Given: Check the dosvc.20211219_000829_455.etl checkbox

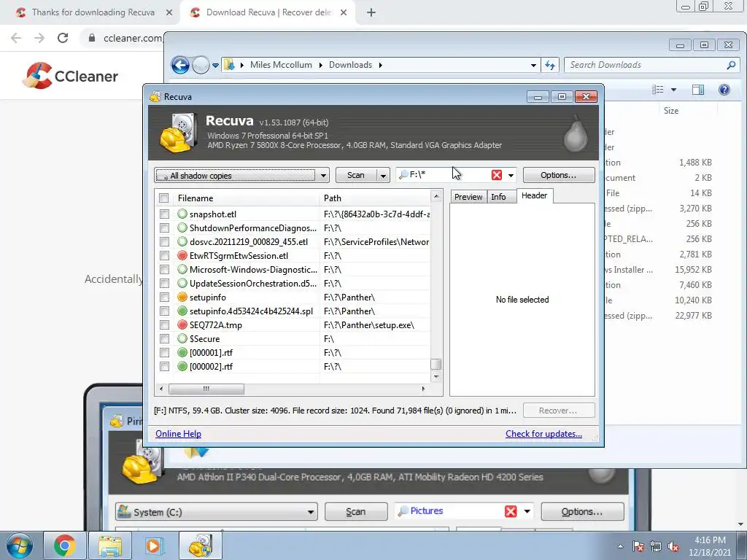Looking at the screenshot, I should click(x=164, y=242).
